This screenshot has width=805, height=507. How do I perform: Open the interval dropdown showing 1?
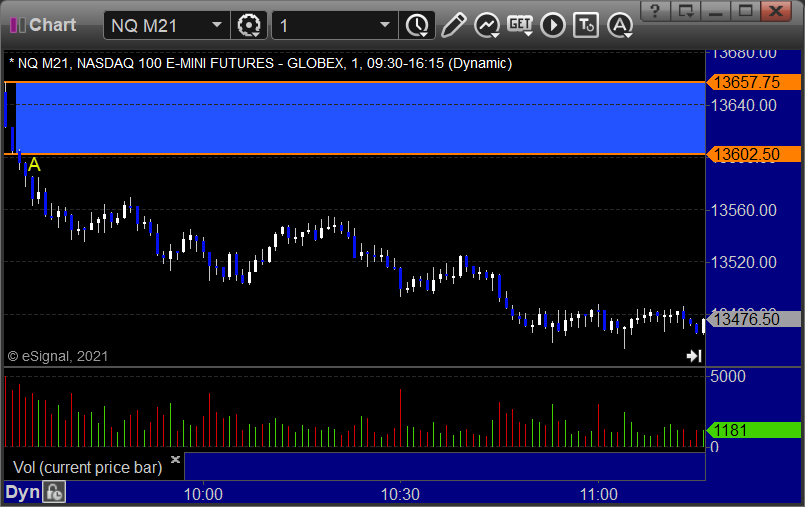pyautogui.click(x=385, y=25)
